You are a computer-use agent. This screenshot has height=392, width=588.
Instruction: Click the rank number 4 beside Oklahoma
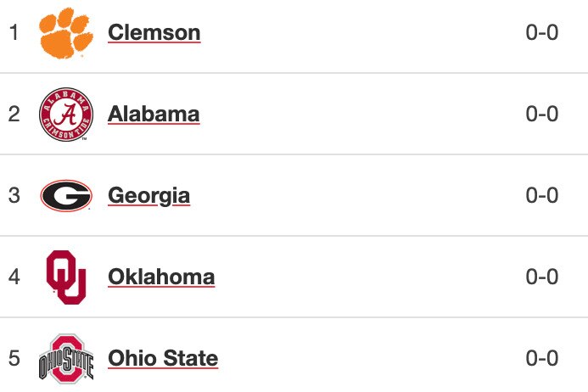coord(14,277)
